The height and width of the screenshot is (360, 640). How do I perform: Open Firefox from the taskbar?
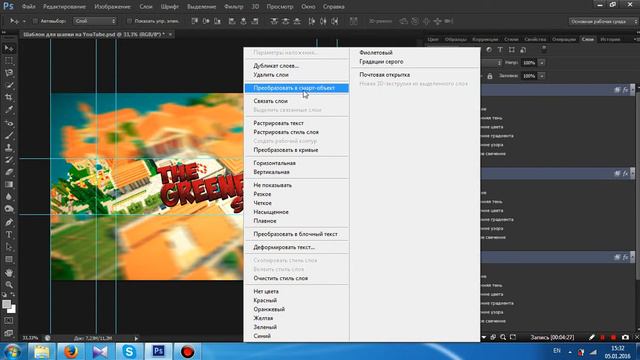click(x=70, y=351)
